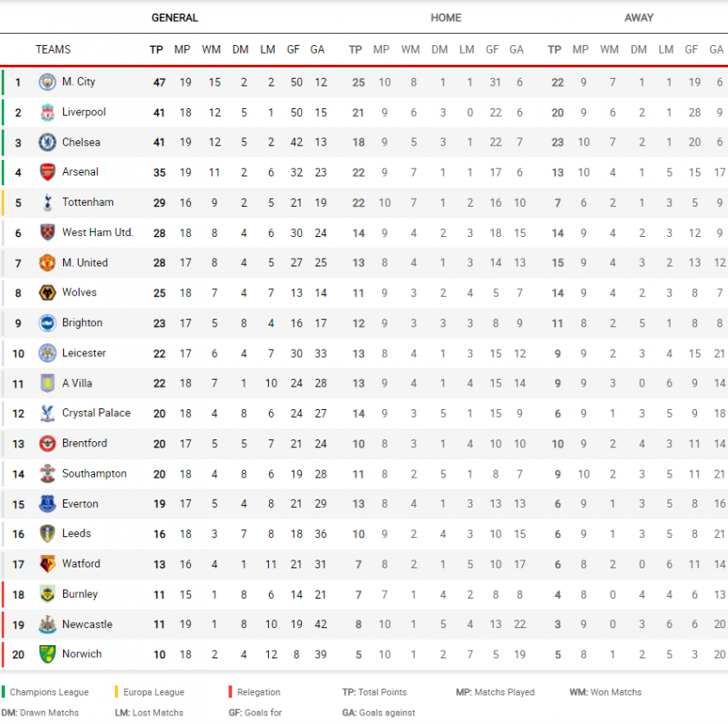Viewport: 728px width, 724px height.
Task: Select the AWAY standings section
Action: pyautogui.click(x=639, y=17)
